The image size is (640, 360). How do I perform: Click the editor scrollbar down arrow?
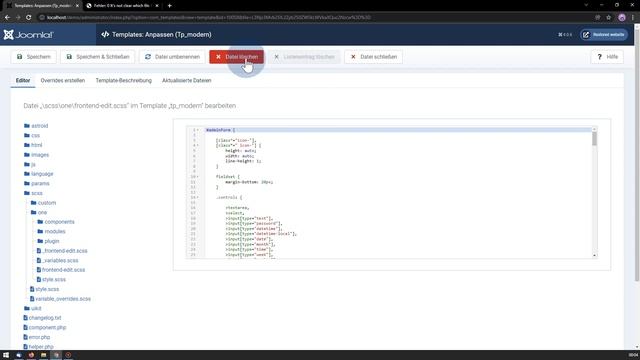click(594, 256)
